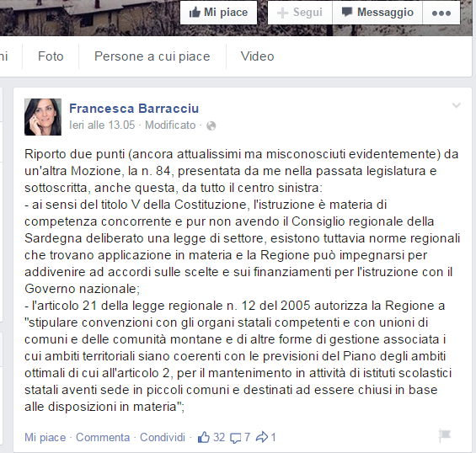Image resolution: width=476 pixels, height=453 pixels.
Task: Click the share arrow icon showing 1
Action: tap(262, 437)
